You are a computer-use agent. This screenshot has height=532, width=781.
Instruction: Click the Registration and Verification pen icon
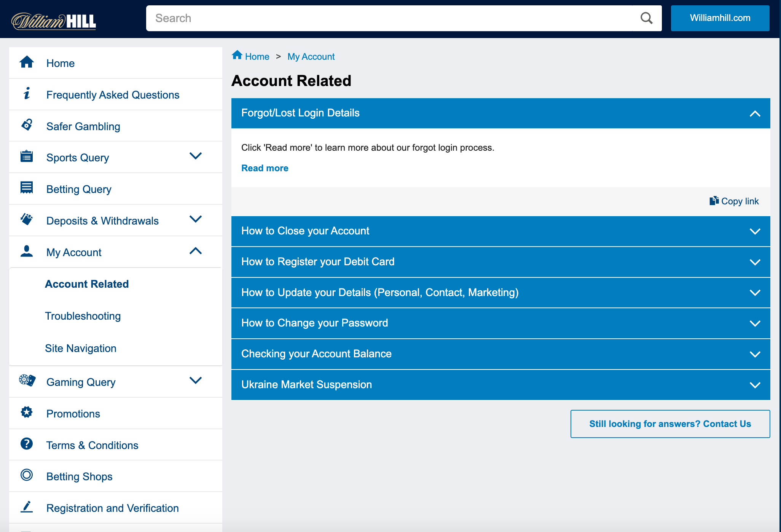click(27, 507)
